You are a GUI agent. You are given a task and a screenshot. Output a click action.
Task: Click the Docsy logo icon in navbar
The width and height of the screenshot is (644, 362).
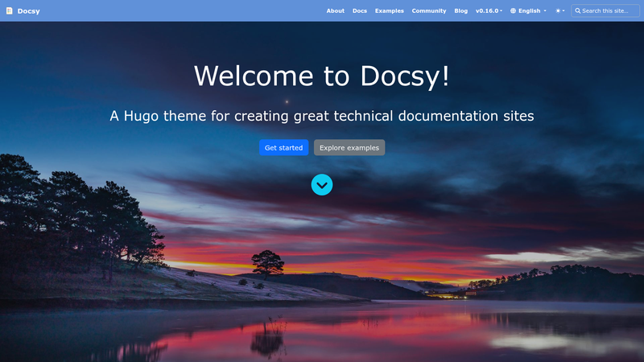10,10
